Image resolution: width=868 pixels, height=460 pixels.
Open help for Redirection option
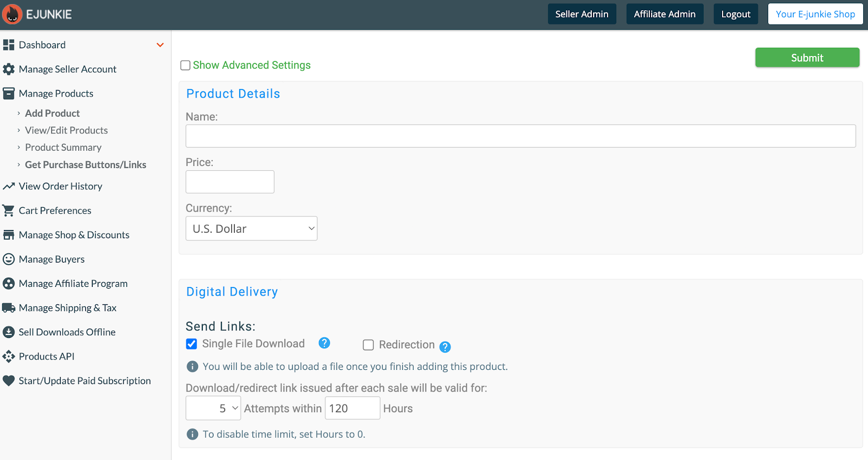click(445, 347)
